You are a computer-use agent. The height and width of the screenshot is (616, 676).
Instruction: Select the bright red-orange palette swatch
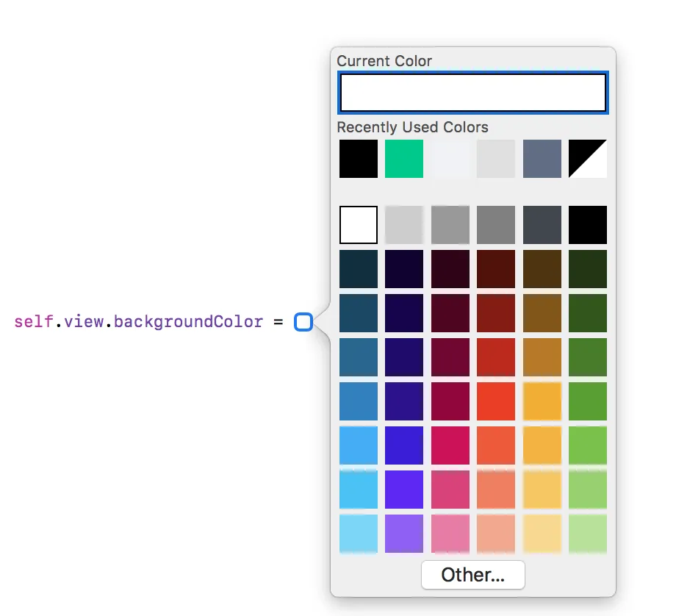(x=496, y=401)
